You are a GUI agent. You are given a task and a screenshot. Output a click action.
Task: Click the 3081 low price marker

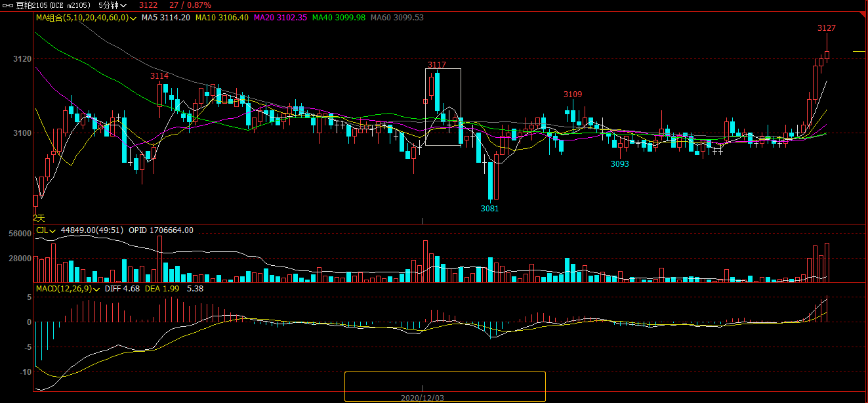[x=489, y=208]
